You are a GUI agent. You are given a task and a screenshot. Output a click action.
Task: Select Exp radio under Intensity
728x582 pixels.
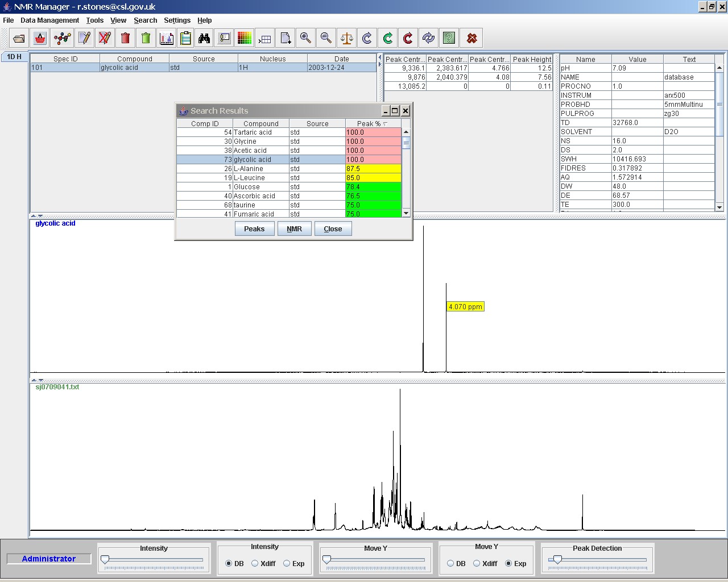[x=287, y=563]
